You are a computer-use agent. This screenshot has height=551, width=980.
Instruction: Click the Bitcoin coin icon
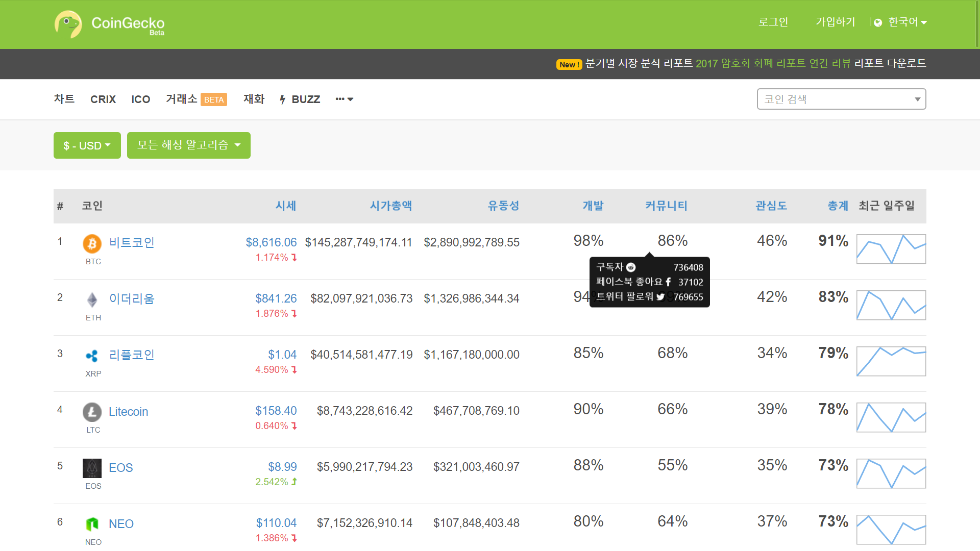(x=92, y=244)
